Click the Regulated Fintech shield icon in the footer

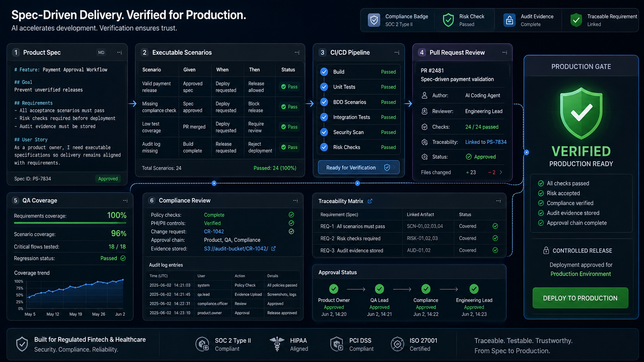(22, 344)
